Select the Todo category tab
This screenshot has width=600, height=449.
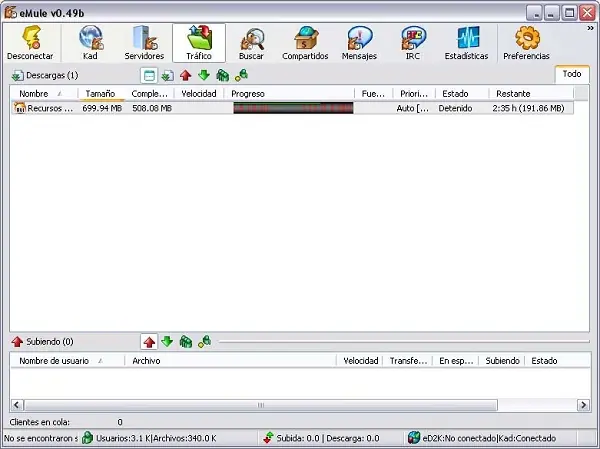[x=572, y=74]
